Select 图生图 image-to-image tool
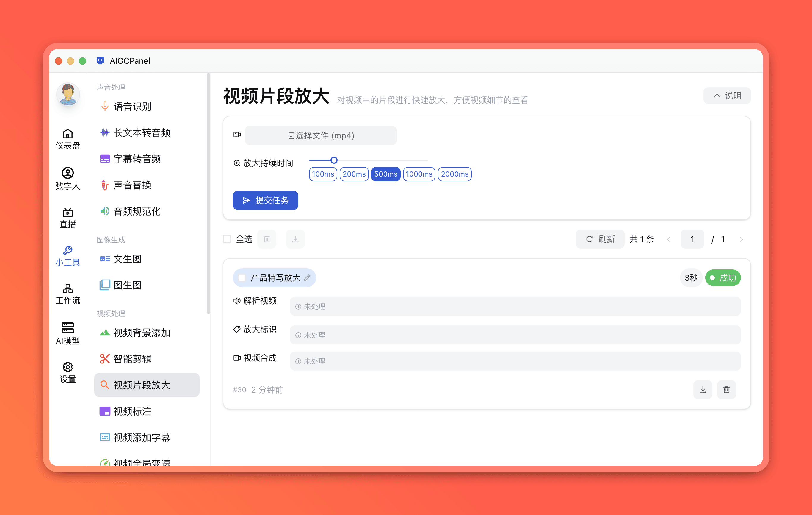Screen dimensions: 812x515 147,285
